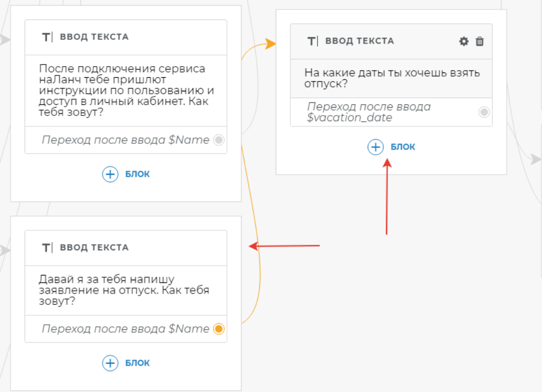Select the $vacation_date transition connector
This screenshot has height=392, width=542.
point(484,112)
